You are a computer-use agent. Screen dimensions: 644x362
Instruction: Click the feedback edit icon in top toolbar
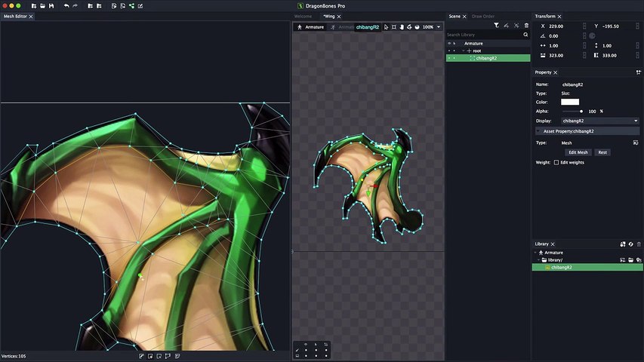[140, 6]
